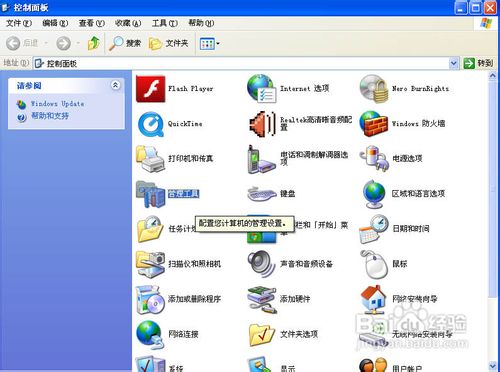Open the 扫描仪和照相机 icon
The image size is (500, 372).
[150, 264]
